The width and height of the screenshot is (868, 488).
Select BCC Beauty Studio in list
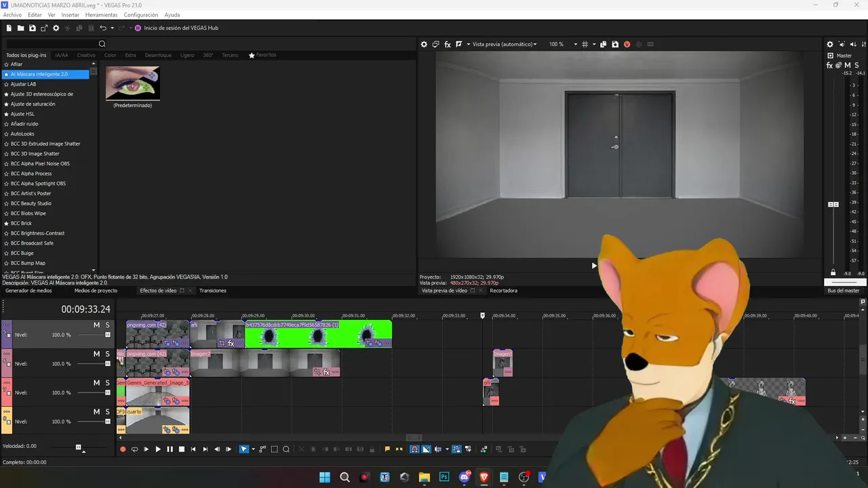(31, 203)
